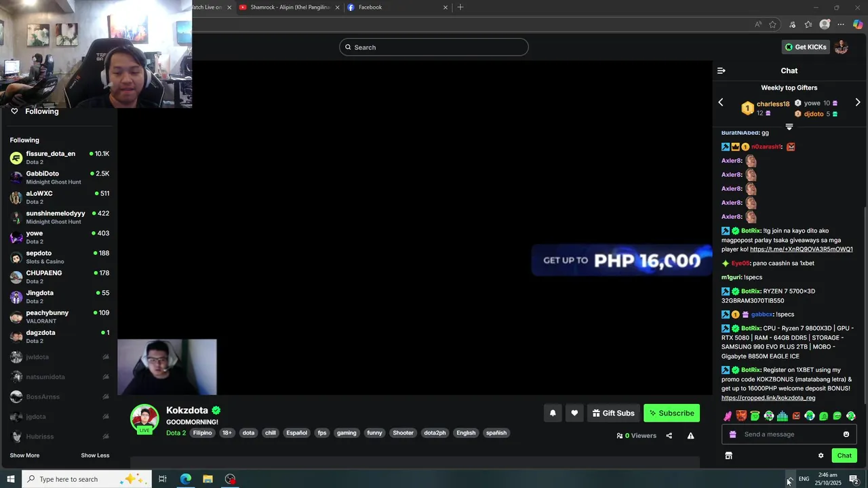Expand following list with Show More
The width and height of the screenshot is (868, 488).
click(24, 455)
